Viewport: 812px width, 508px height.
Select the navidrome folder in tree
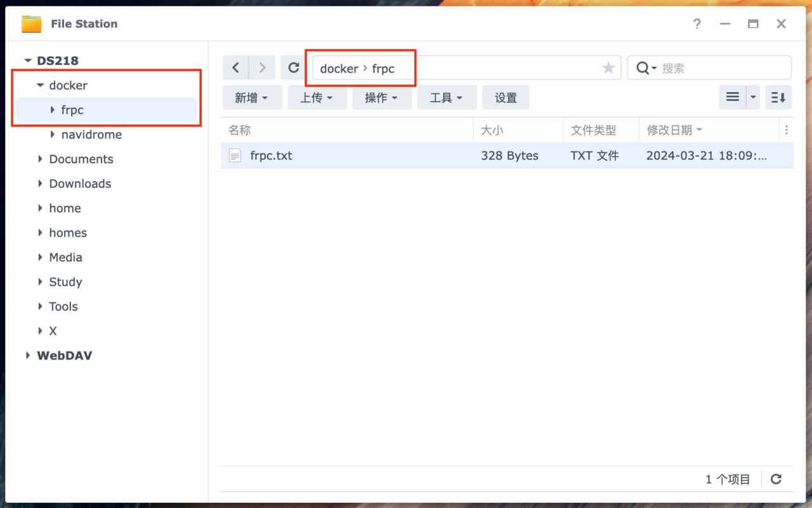click(x=91, y=135)
